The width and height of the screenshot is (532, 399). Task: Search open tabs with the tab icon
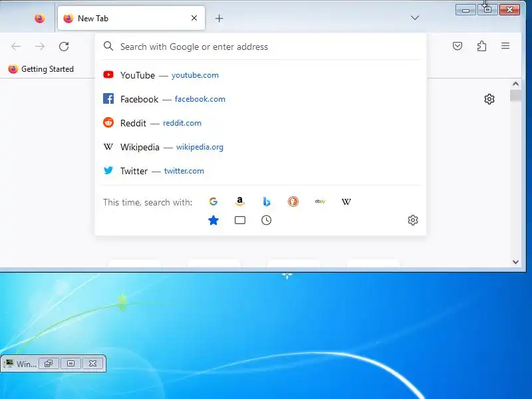(x=240, y=220)
